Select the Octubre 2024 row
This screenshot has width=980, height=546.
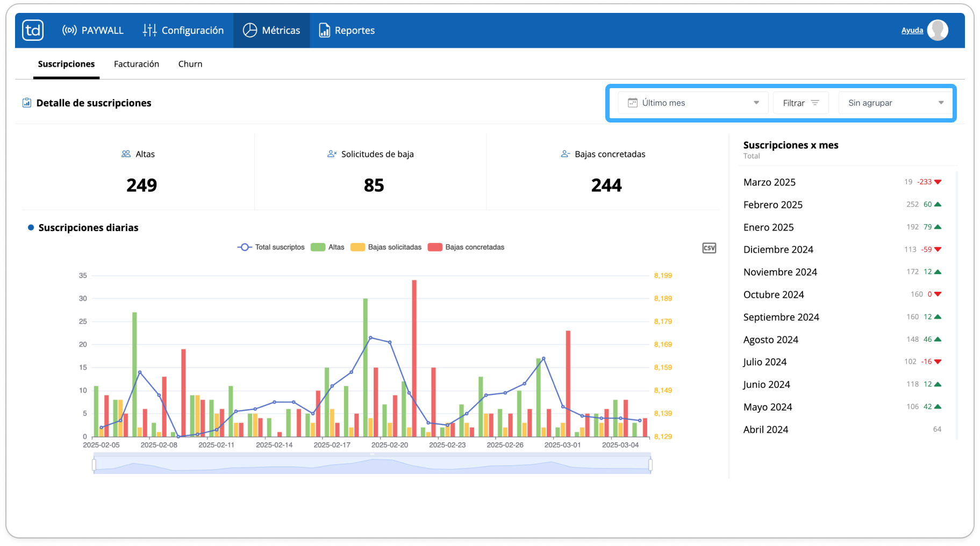tap(842, 294)
